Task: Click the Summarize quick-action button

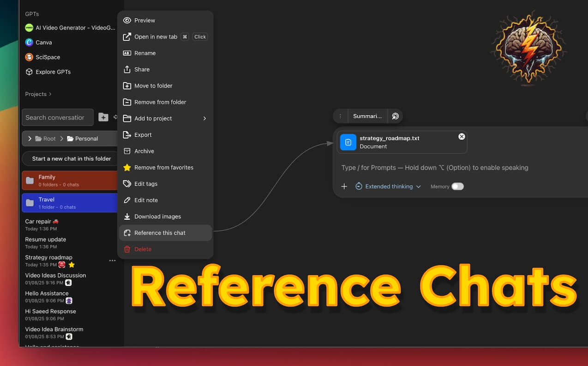Action: [x=367, y=116]
